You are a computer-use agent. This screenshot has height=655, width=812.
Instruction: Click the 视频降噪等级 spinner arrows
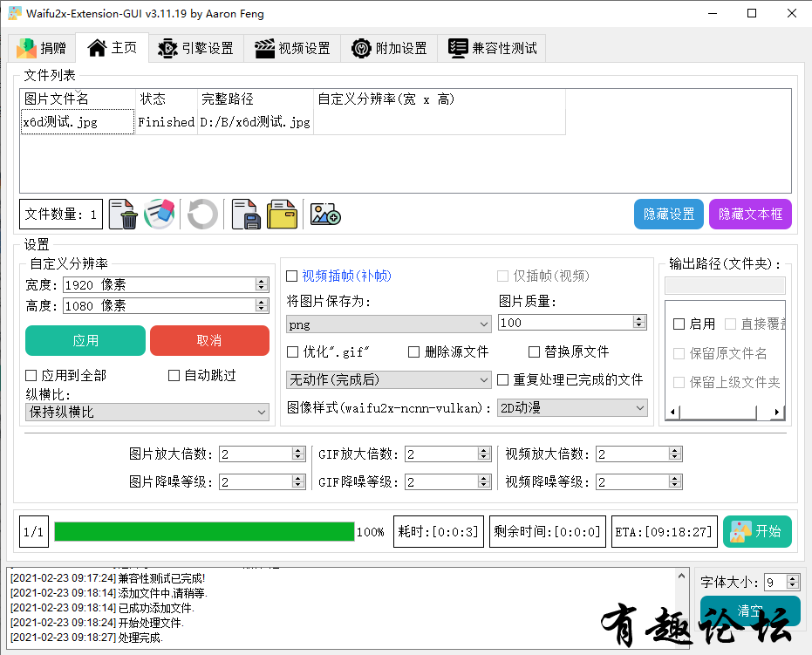point(674,481)
